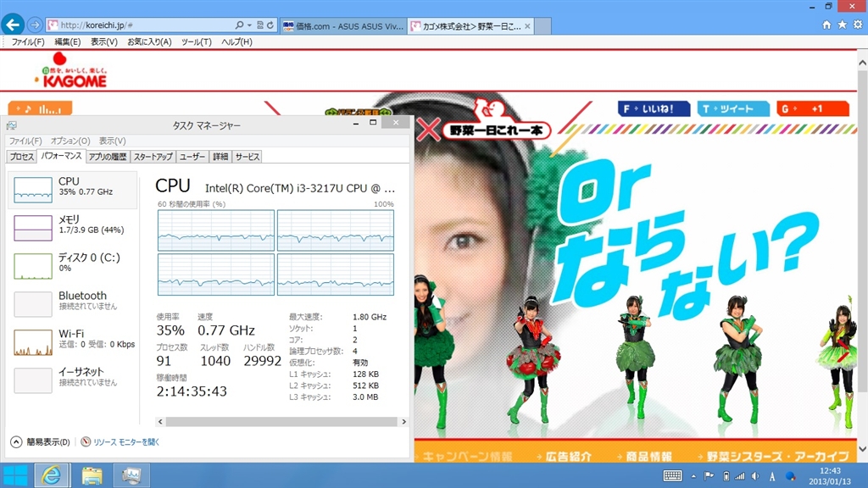Switch to 価格.com ASUS browser tab

(343, 26)
